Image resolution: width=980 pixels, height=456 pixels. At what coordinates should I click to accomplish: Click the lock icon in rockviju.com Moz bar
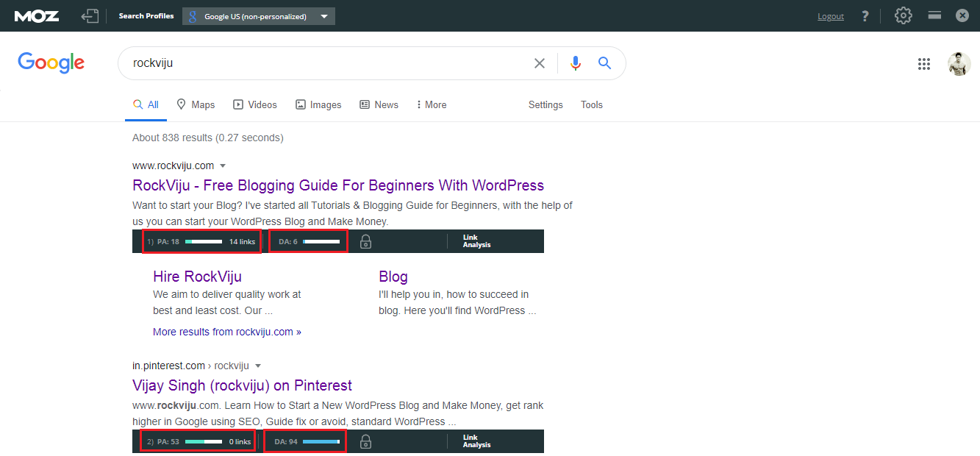point(365,241)
